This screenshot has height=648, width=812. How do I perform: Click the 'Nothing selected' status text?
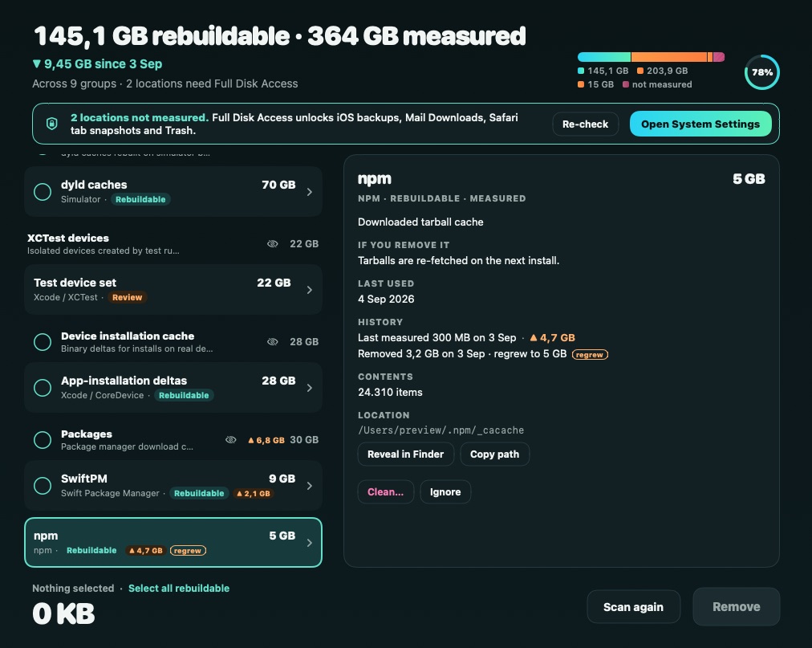click(x=73, y=589)
